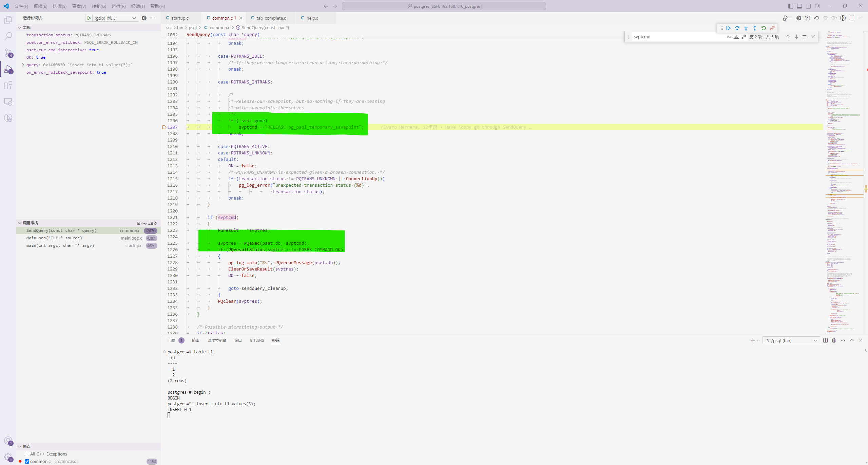The width and height of the screenshot is (868, 465).
Task: Enable All C++ Exceptions breakpoint checkbox
Action: click(27, 454)
